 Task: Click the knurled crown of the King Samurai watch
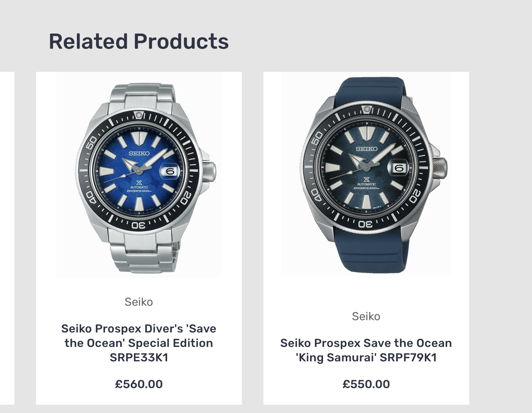439,168
